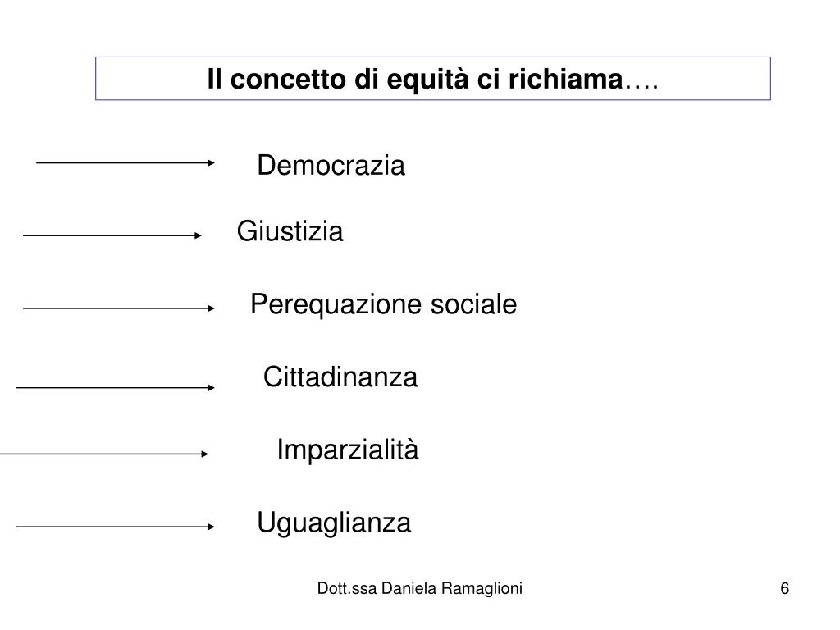Click the slide number 6
The width and height of the screenshot is (840, 630).
785,588
